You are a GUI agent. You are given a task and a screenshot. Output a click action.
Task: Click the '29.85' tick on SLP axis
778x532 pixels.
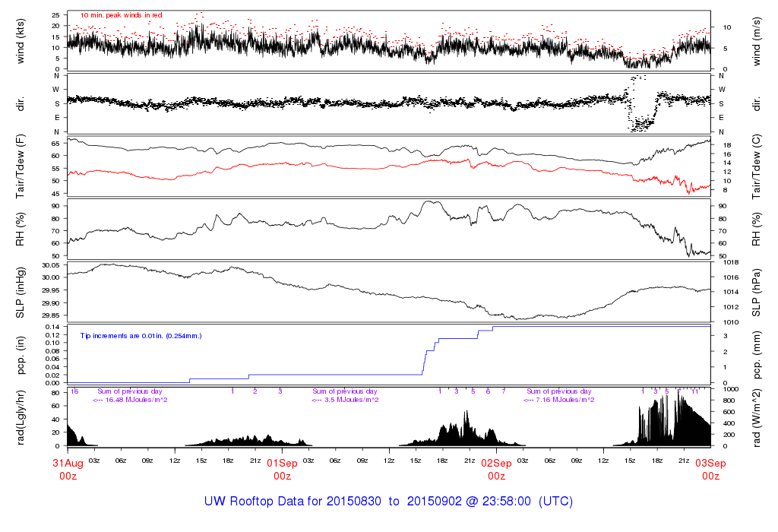click(x=51, y=315)
